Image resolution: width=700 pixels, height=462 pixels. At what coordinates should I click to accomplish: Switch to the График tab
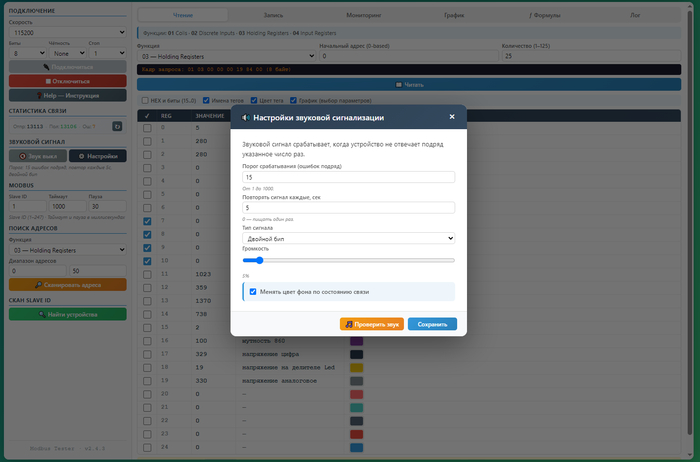coord(454,15)
